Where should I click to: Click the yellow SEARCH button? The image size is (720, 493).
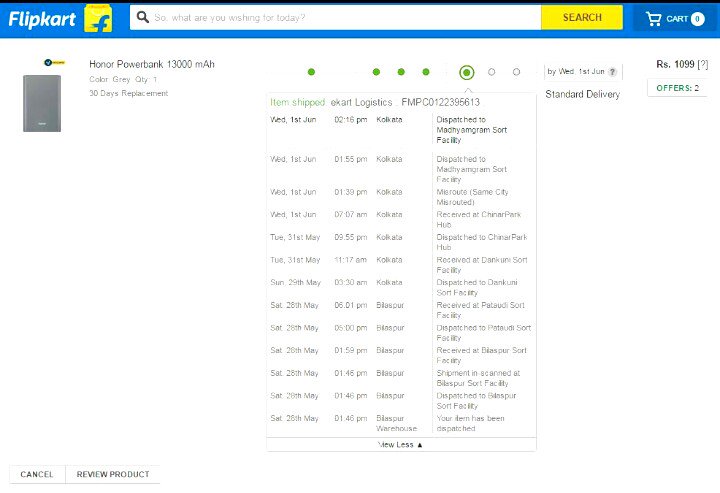[x=582, y=17]
